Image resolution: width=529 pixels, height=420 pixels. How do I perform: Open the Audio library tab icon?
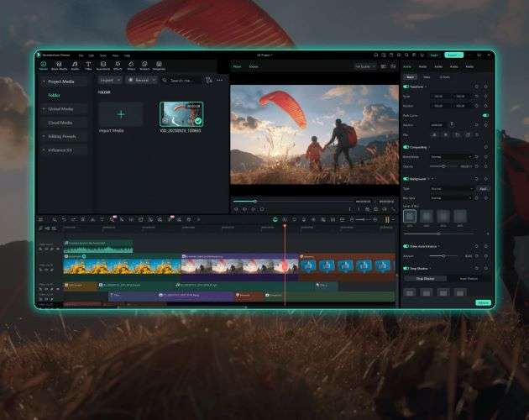(x=75, y=64)
